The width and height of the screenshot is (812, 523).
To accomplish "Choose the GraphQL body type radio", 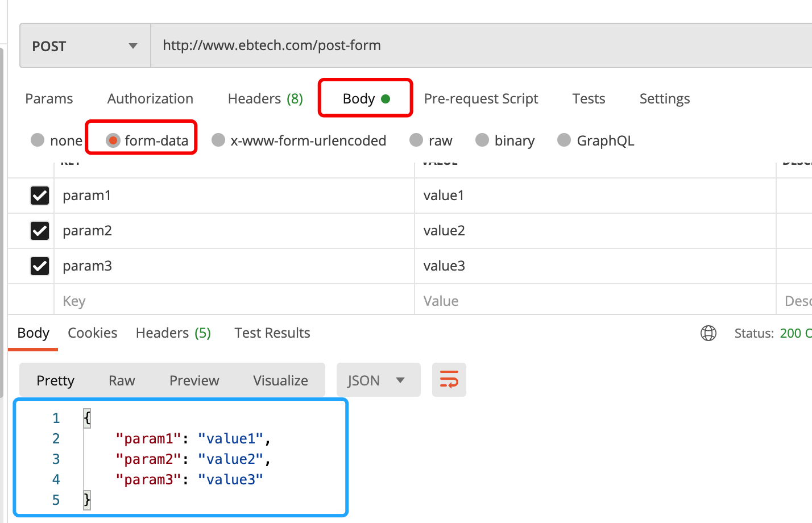I will 564,140.
